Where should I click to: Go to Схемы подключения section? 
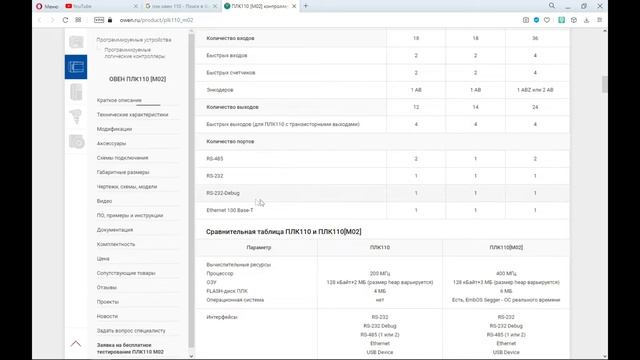point(122,158)
